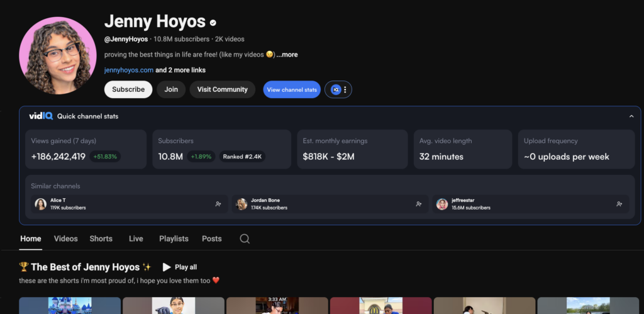Open the vidIQ three-dot options menu
The image size is (644, 314).
tap(345, 89)
